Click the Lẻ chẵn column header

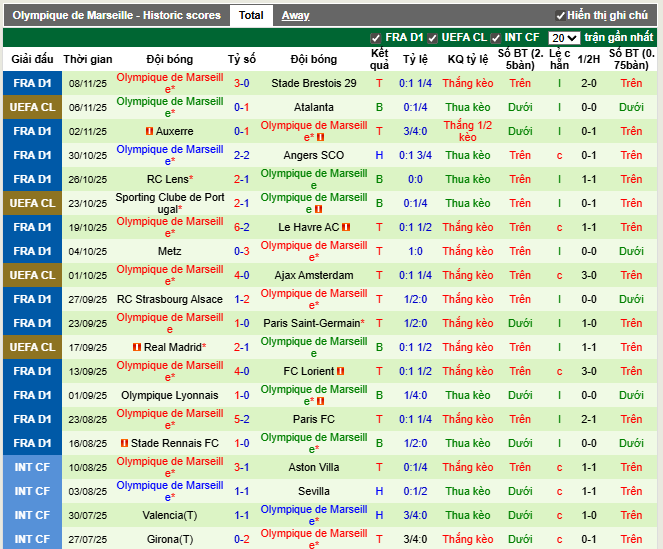pos(559,59)
